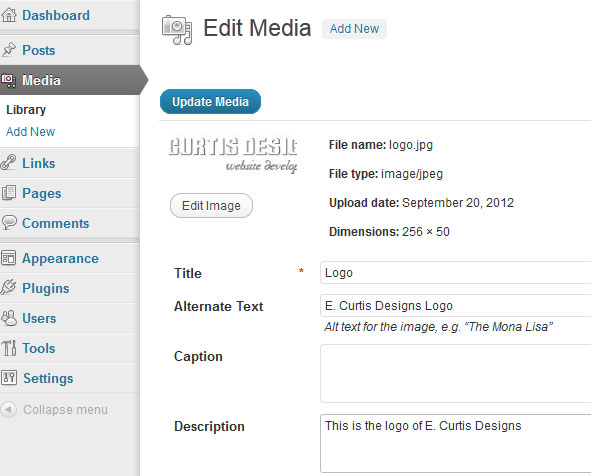Click the Edit Image button

click(211, 206)
